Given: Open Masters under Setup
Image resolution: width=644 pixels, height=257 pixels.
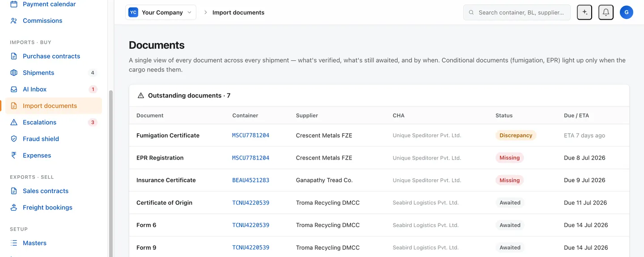Looking at the screenshot, I should [x=54, y=243].
